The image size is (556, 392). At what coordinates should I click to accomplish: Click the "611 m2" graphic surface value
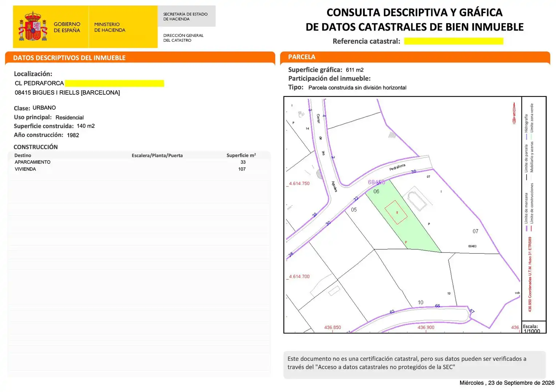355,70
